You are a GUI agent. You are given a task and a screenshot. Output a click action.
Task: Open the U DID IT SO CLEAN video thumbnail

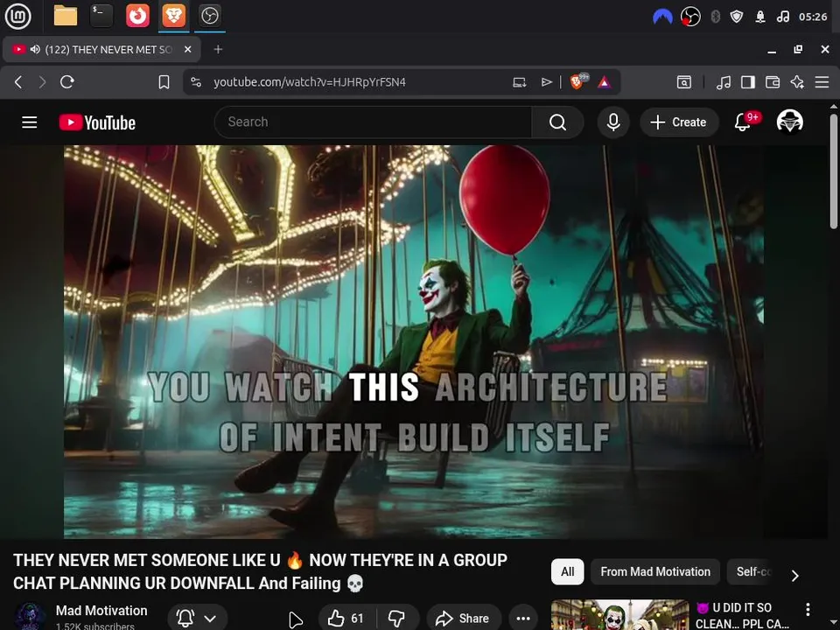(x=619, y=615)
